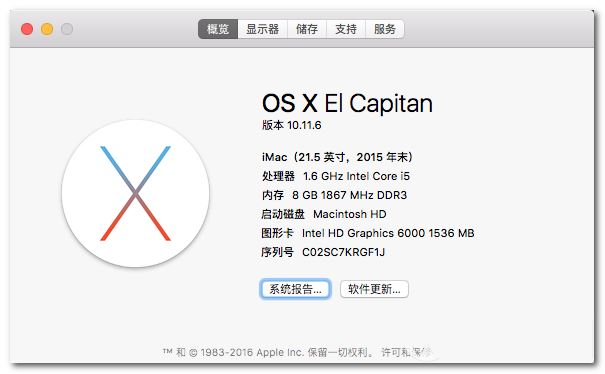Click the iMac 21.5 英寸 model line
This screenshot has height=374, width=605.
click(x=338, y=157)
